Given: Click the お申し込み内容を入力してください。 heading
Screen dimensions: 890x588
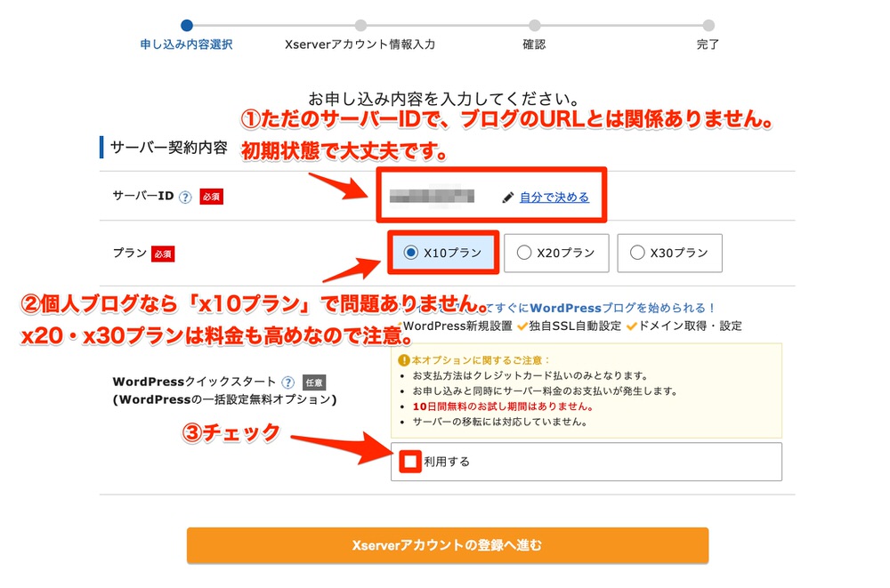Looking at the screenshot, I should pyautogui.click(x=444, y=100).
